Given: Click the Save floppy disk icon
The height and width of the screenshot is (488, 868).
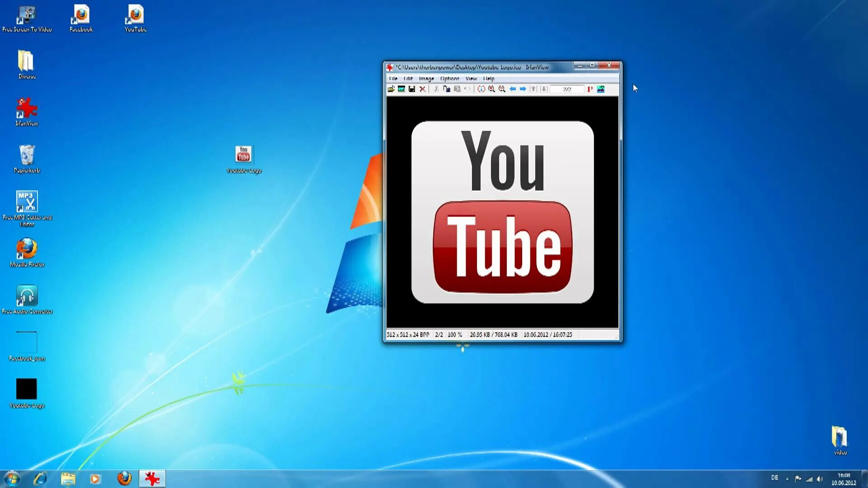Looking at the screenshot, I should pyautogui.click(x=412, y=89).
